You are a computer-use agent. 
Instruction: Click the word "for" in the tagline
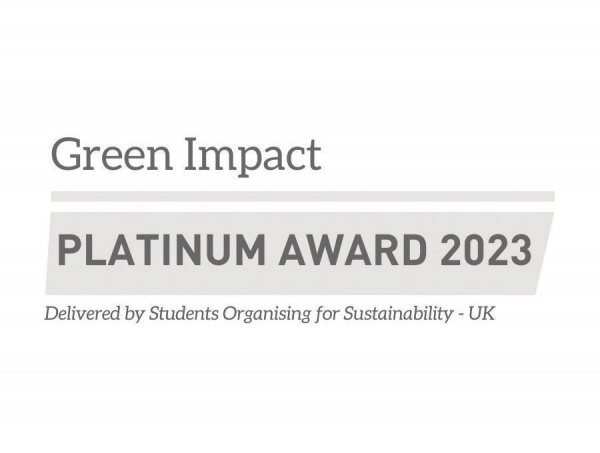point(323,313)
